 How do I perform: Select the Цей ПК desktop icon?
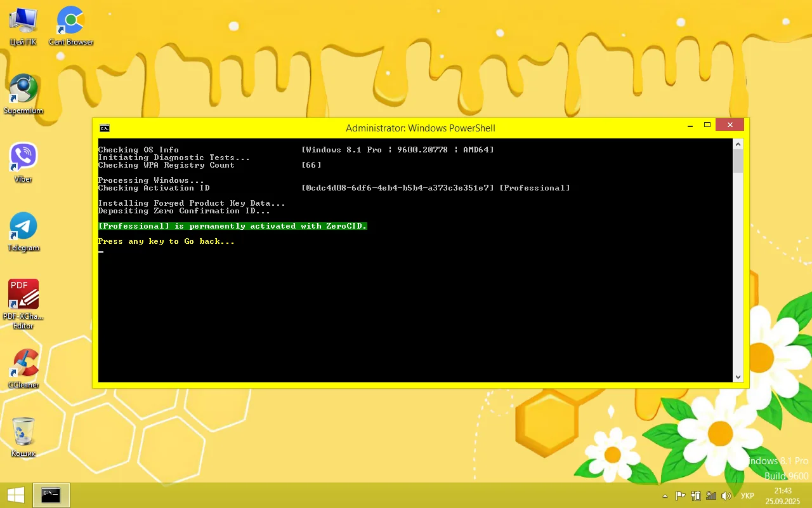pos(23,22)
